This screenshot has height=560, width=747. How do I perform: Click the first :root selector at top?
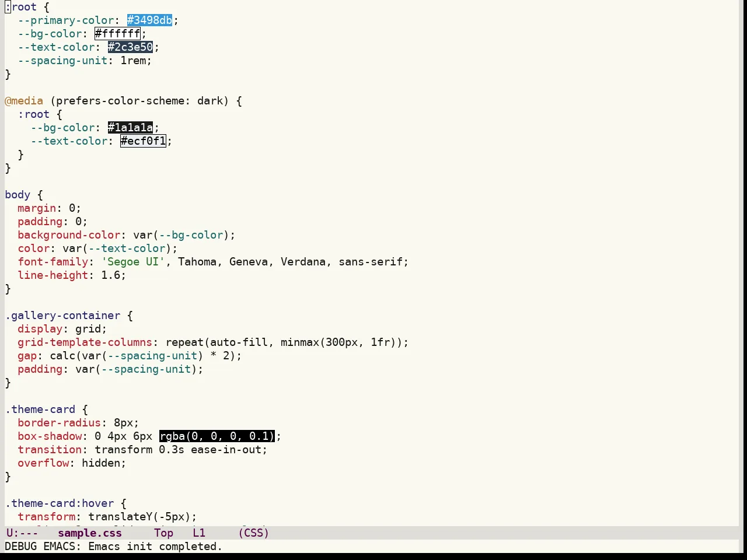click(21, 7)
